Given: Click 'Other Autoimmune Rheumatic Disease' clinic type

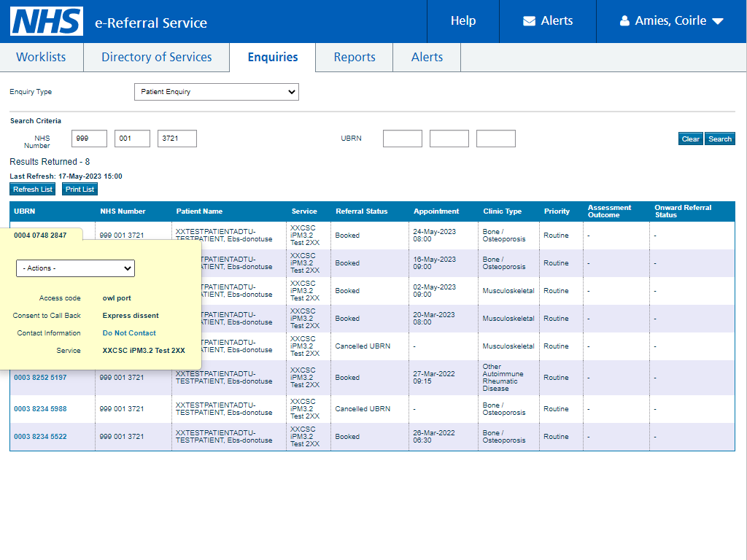Looking at the screenshot, I should click(x=503, y=378).
